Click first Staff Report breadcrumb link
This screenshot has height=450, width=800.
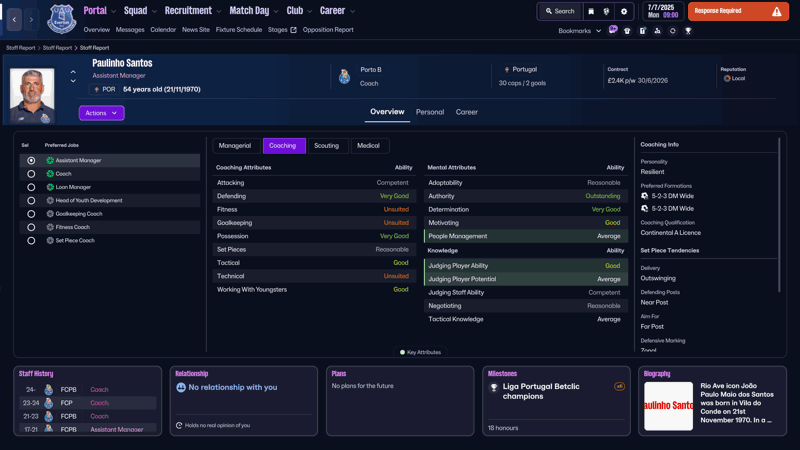(21, 48)
